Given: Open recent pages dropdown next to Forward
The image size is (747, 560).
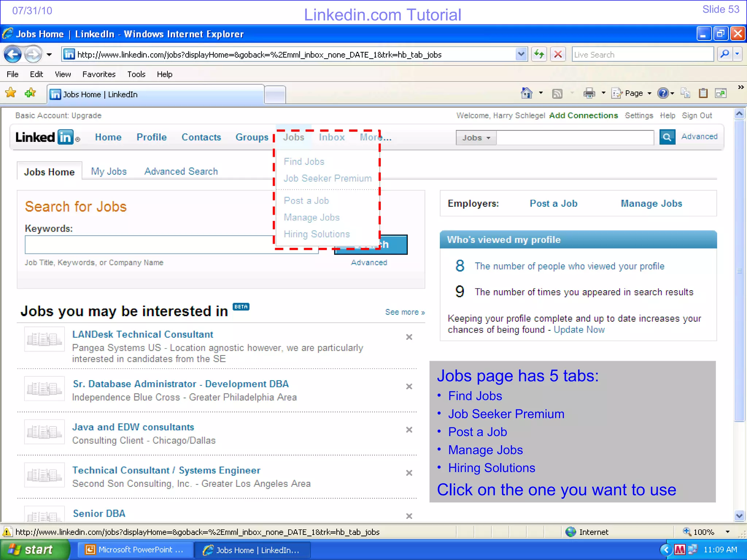Looking at the screenshot, I should pyautogui.click(x=49, y=55).
